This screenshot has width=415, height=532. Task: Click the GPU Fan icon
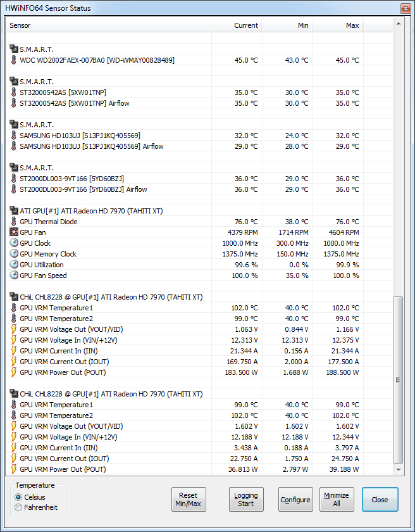(14, 232)
